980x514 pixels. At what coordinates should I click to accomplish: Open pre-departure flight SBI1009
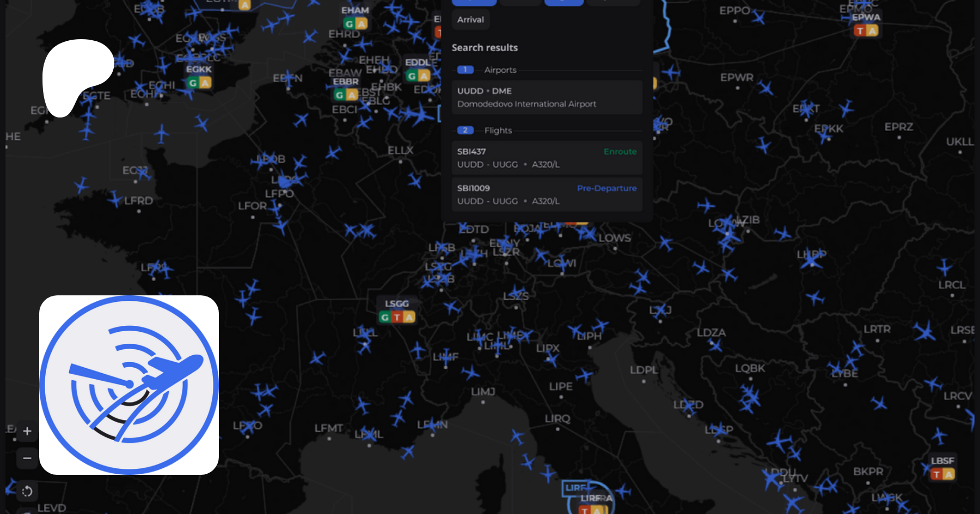point(547,194)
